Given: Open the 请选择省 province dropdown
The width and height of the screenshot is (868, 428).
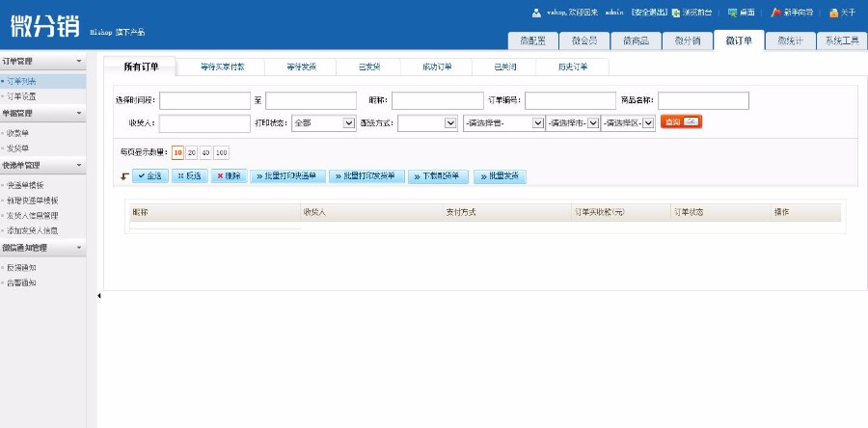Looking at the screenshot, I should tap(503, 123).
